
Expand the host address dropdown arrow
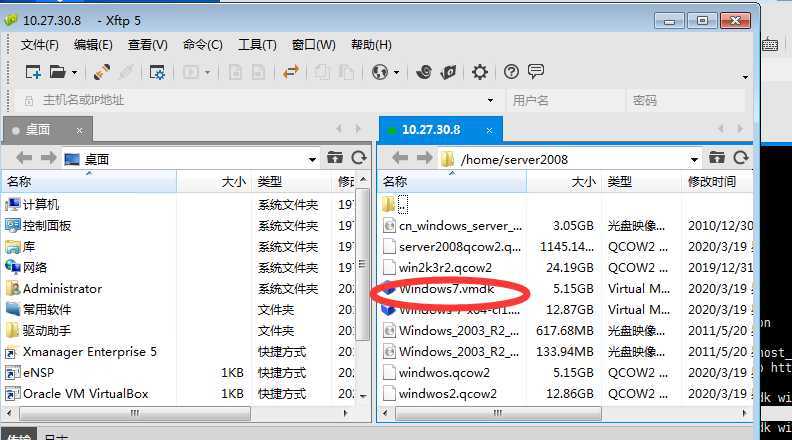[x=490, y=101]
